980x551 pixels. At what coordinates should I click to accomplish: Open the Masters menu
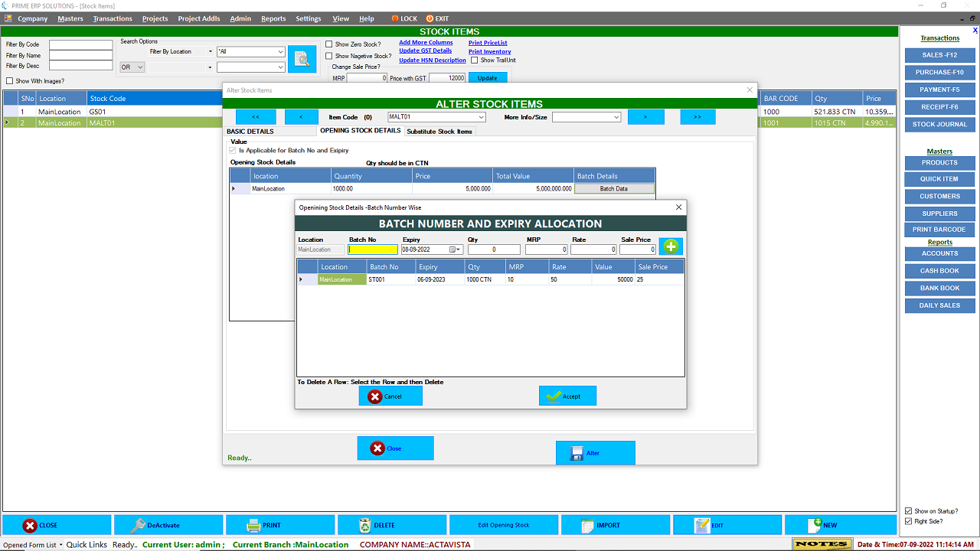70,18
